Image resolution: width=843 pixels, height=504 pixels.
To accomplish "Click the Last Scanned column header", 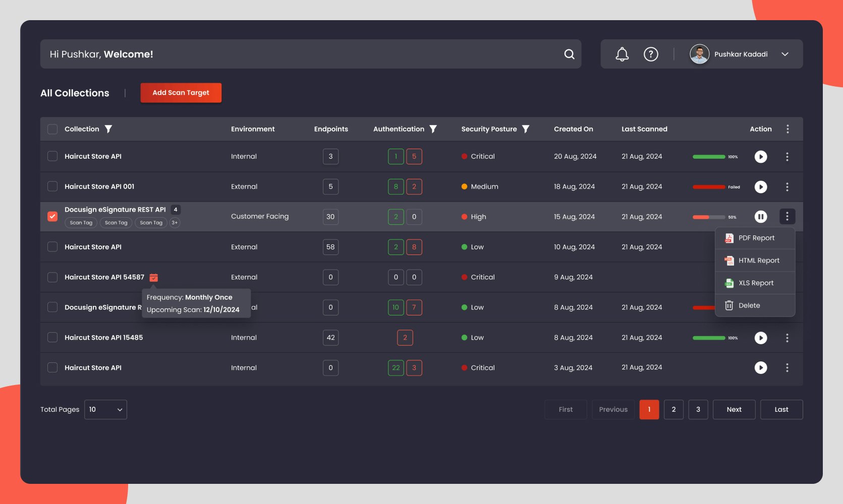I will (644, 129).
